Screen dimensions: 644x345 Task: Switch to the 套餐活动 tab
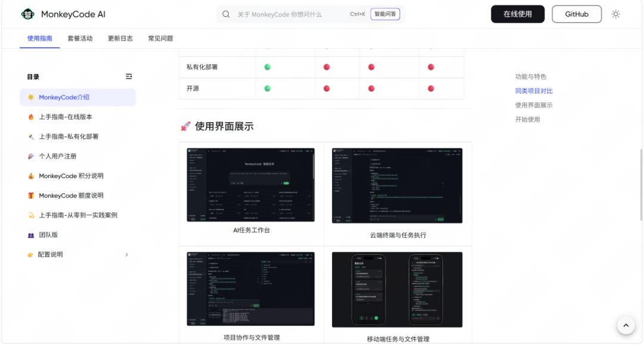(80, 39)
